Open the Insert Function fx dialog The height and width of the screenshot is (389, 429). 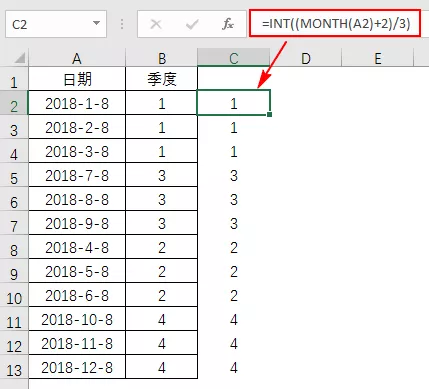pos(228,24)
